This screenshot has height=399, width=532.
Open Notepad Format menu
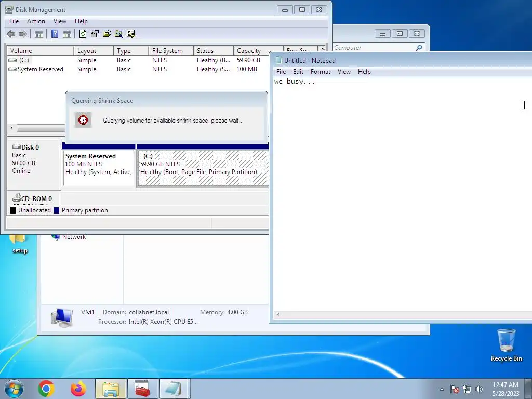320,72
